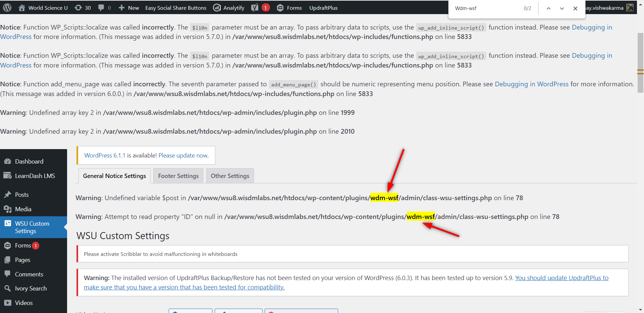
Task: Click the scrollbar down arrow
Action: (640, 310)
